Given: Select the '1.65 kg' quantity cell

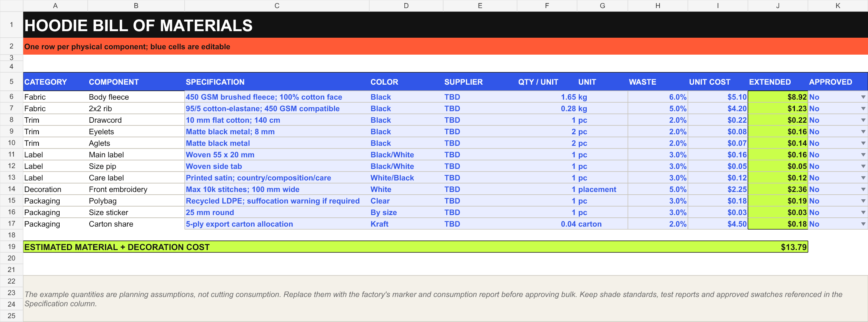Looking at the screenshot, I should pos(547,97).
